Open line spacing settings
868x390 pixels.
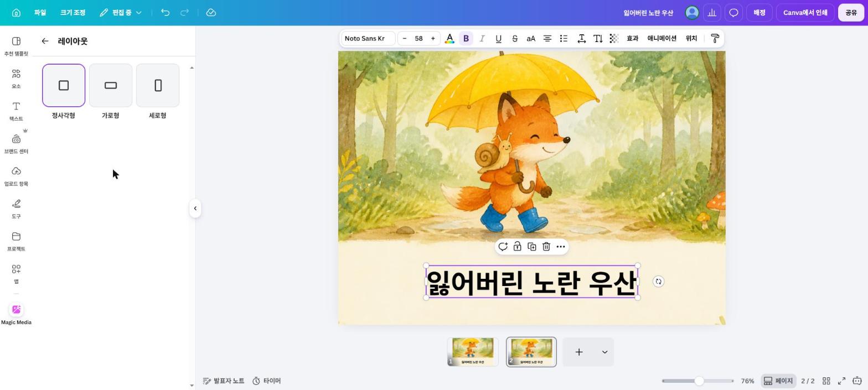pyautogui.click(x=582, y=38)
